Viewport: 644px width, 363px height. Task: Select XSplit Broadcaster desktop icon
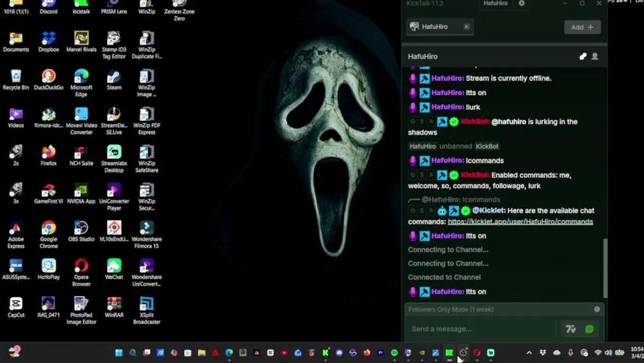coord(147,311)
